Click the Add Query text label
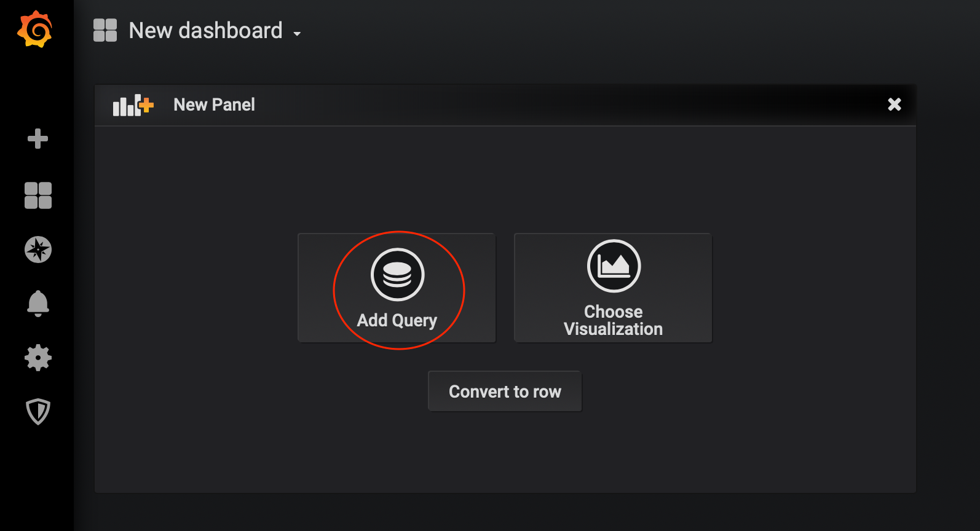The height and width of the screenshot is (531, 980). pyautogui.click(x=397, y=320)
